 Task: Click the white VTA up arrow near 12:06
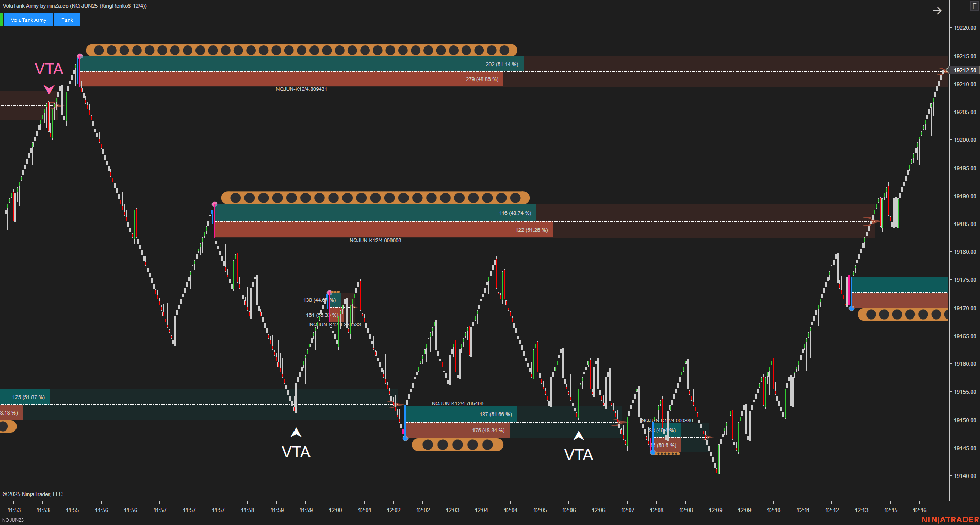point(579,436)
